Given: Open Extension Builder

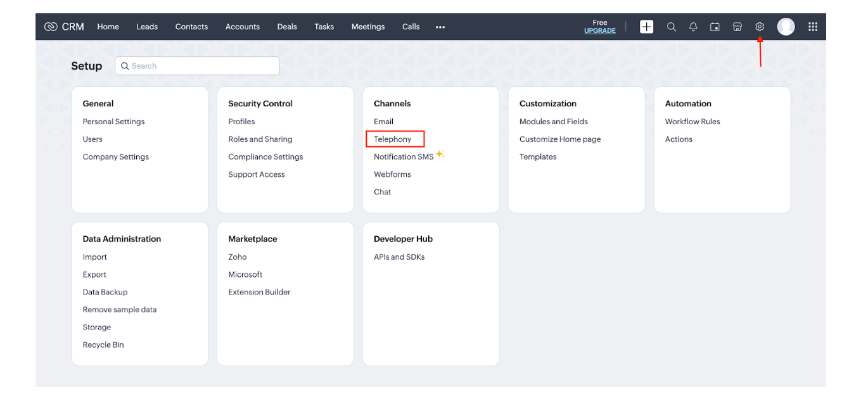Looking at the screenshot, I should (259, 292).
